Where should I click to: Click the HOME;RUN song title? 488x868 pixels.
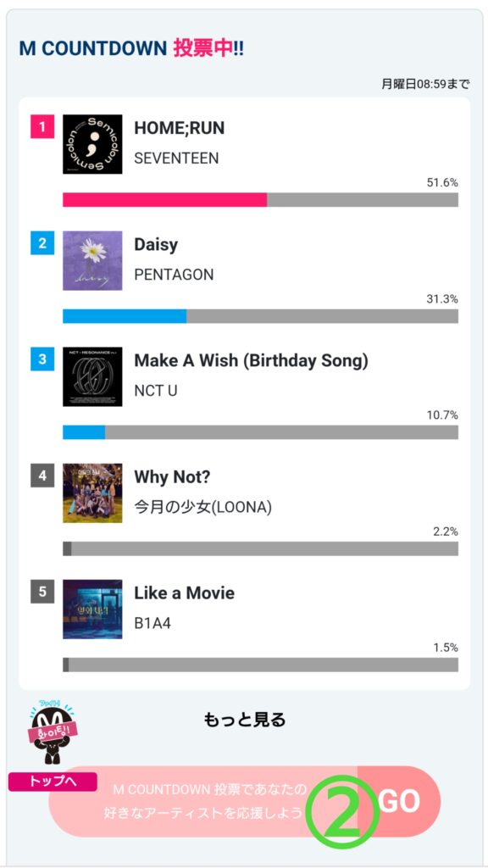click(180, 128)
